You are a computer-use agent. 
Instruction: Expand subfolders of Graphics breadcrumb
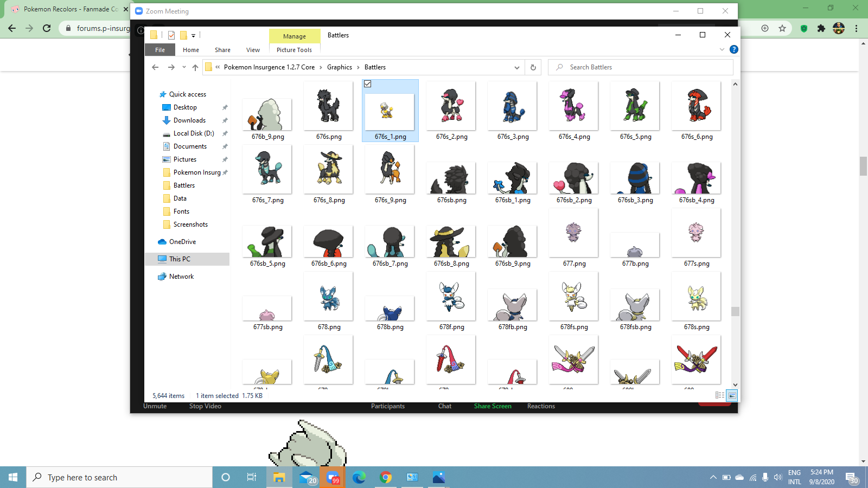pyautogui.click(x=358, y=67)
